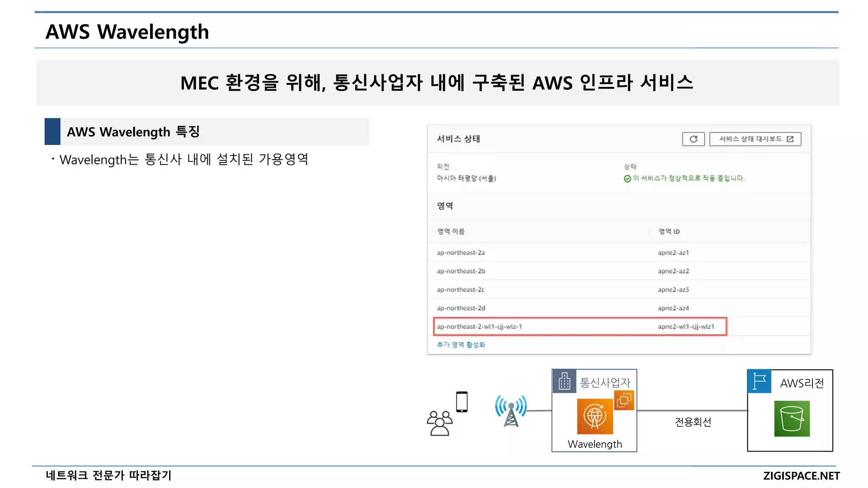The width and height of the screenshot is (868, 488).
Task: Open the 서비스 상태 대시보드 button
Action: 755,139
